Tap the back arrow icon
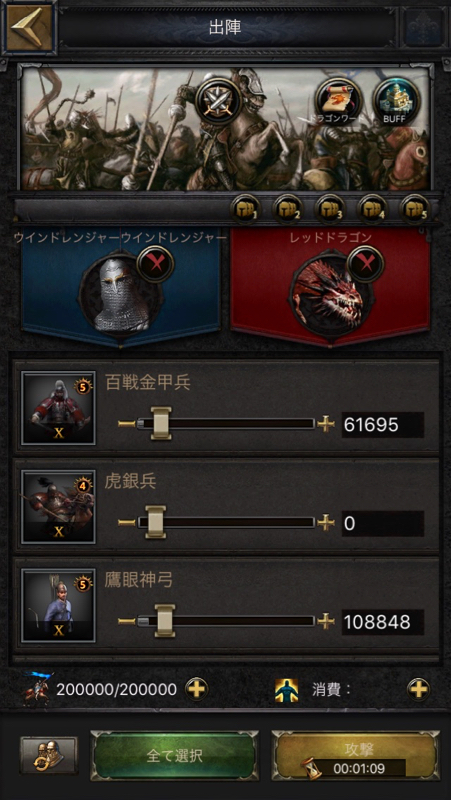The height and width of the screenshot is (800, 451). click(x=29, y=28)
